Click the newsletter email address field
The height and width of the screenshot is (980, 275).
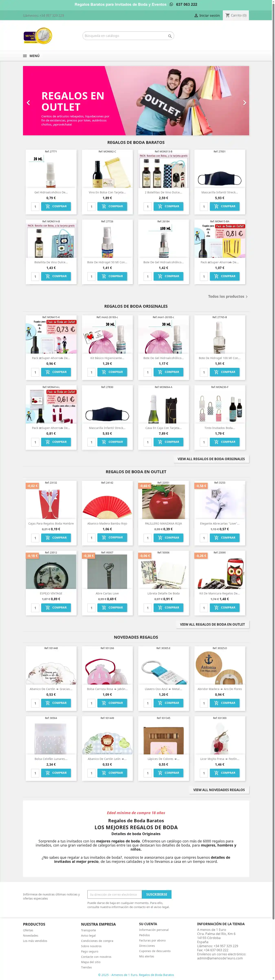114,894
